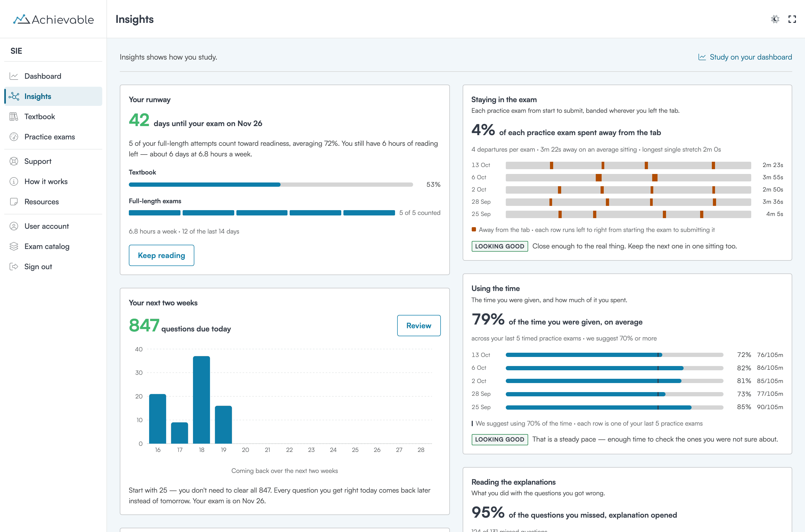Click the Resources note icon
This screenshot has width=805, height=532.
coord(14,202)
